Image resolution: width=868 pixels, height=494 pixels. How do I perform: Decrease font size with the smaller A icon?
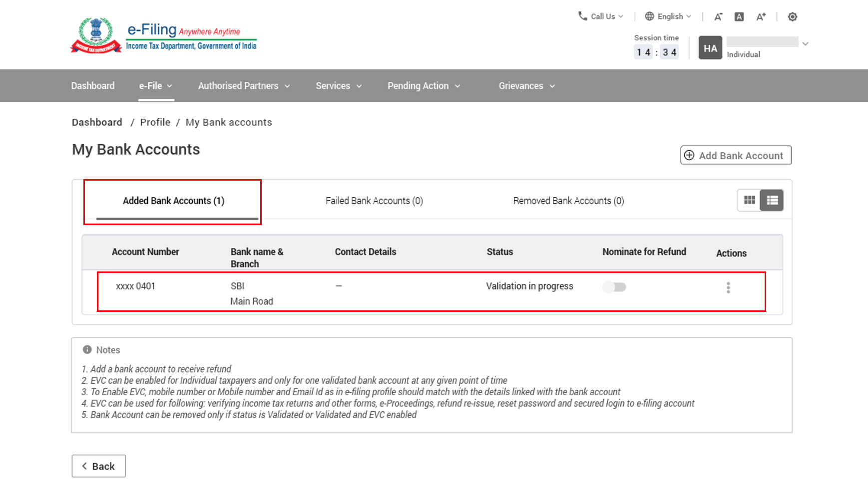tap(718, 17)
